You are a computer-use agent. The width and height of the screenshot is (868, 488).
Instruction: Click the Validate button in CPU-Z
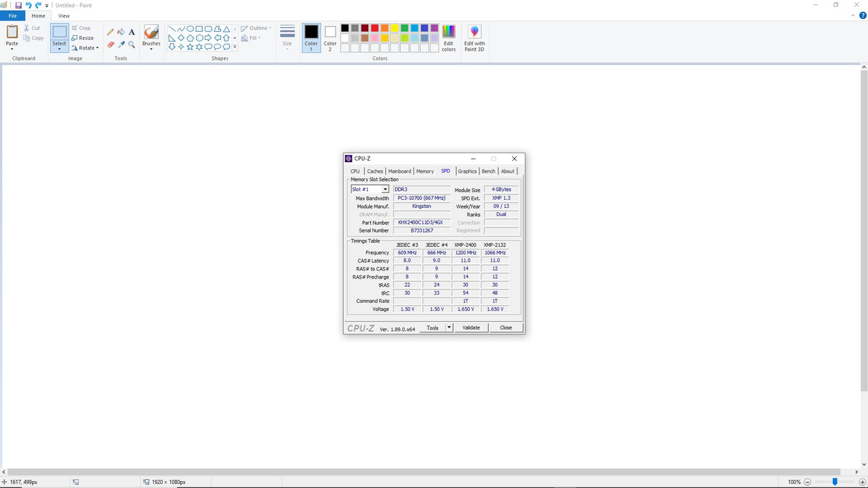471,328
